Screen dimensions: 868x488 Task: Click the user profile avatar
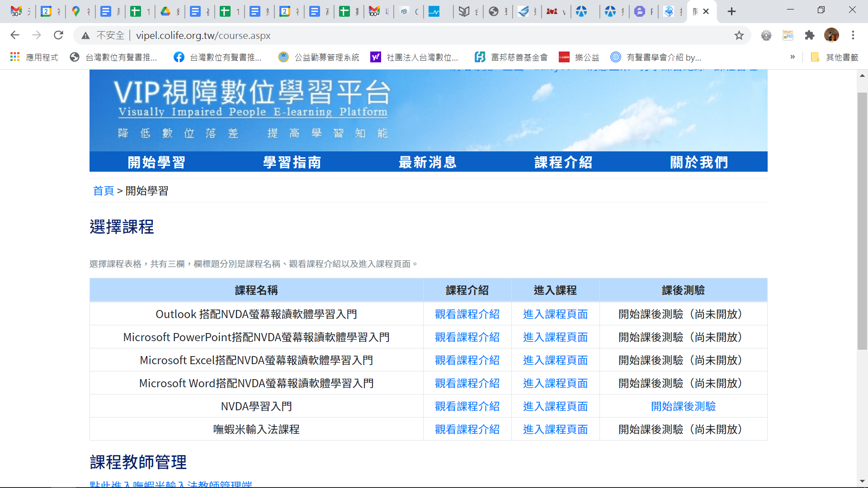coord(831,35)
